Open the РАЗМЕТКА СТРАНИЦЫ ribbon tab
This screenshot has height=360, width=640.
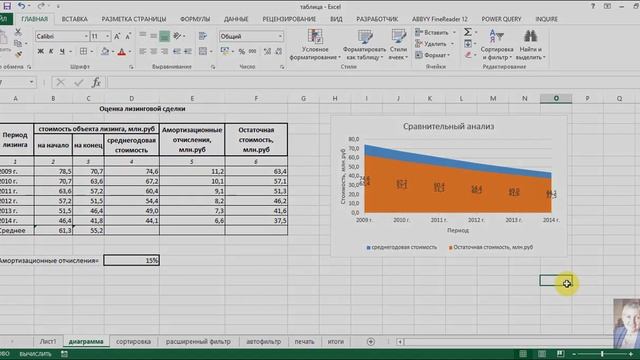tap(134, 19)
